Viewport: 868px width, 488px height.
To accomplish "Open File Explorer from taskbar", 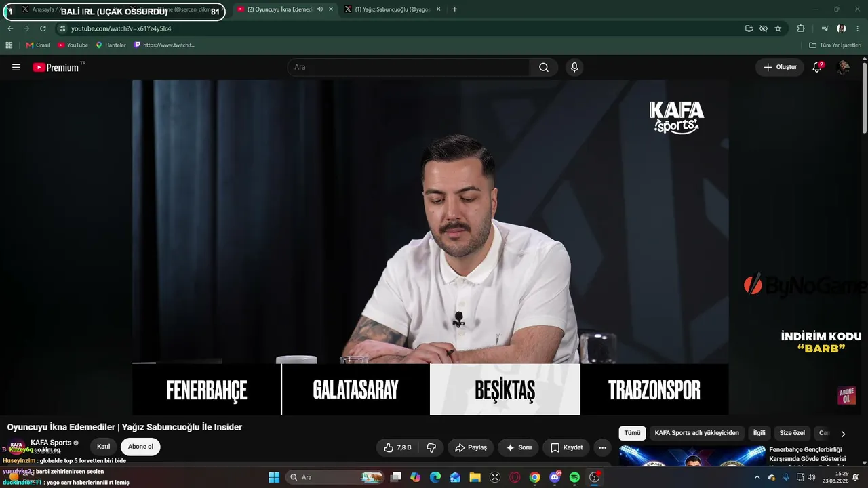I will click(x=475, y=477).
